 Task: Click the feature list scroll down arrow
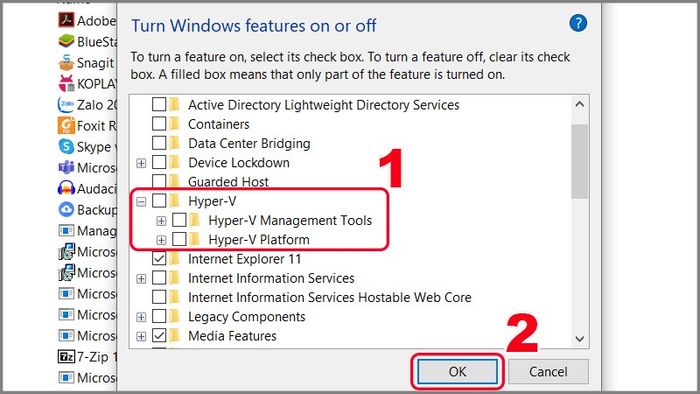(579, 339)
